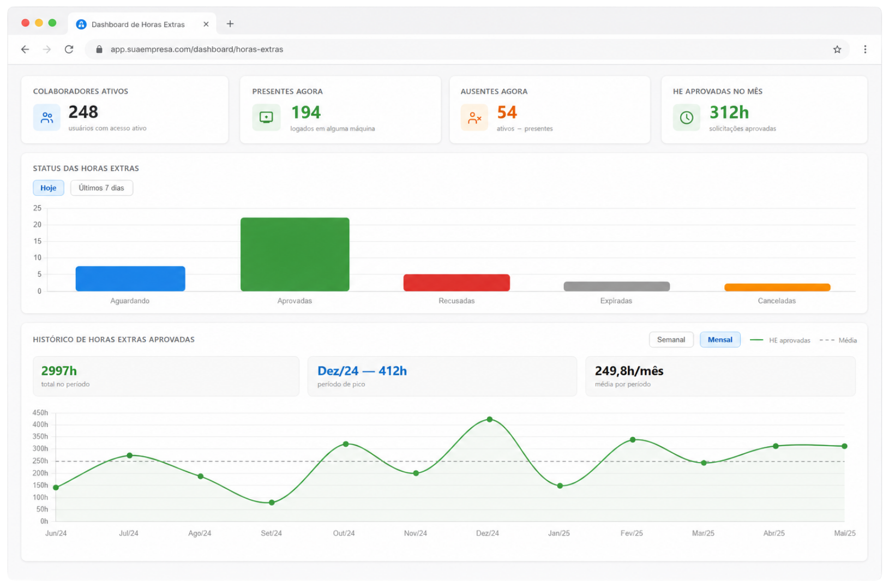Toggle the Média legend entry
The height and width of the screenshot is (588, 889).
click(x=838, y=340)
